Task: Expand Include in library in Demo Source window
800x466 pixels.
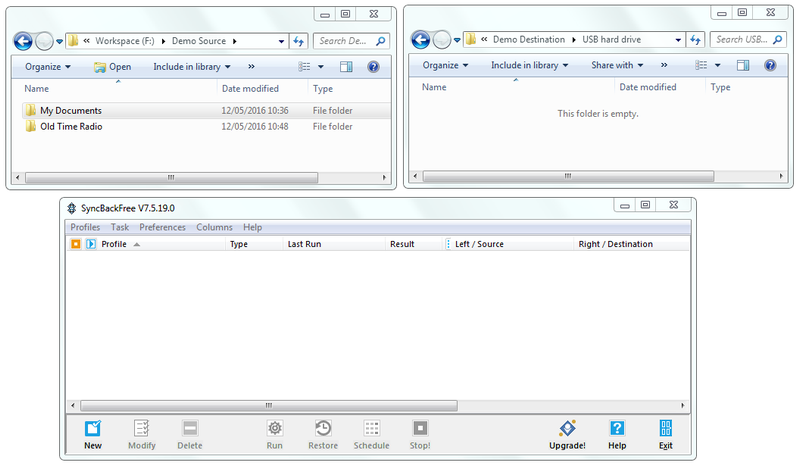Action: pos(192,67)
